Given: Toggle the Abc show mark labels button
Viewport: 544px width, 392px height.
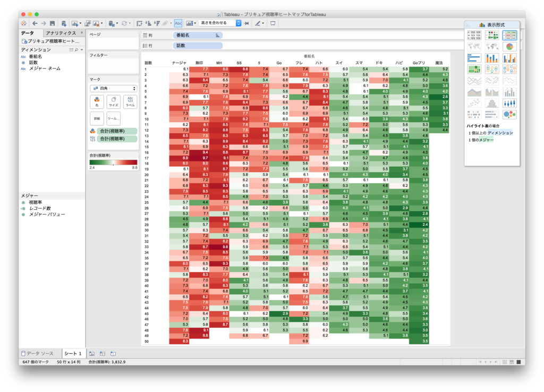Looking at the screenshot, I should tap(178, 23).
